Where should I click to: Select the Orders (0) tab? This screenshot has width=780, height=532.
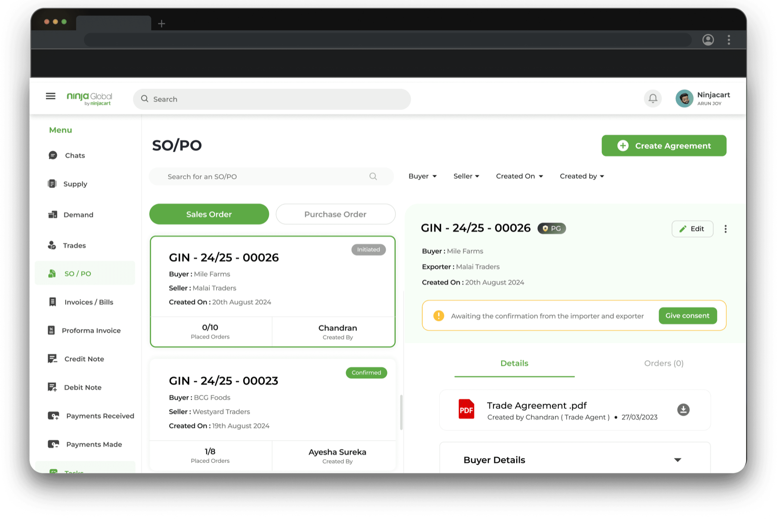[663, 363]
